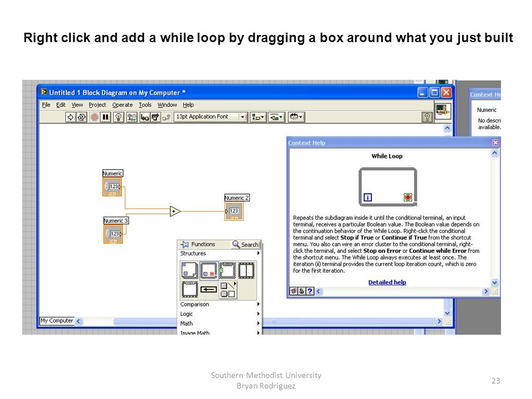
Task: Click the My Computer target label
Action: point(57,321)
